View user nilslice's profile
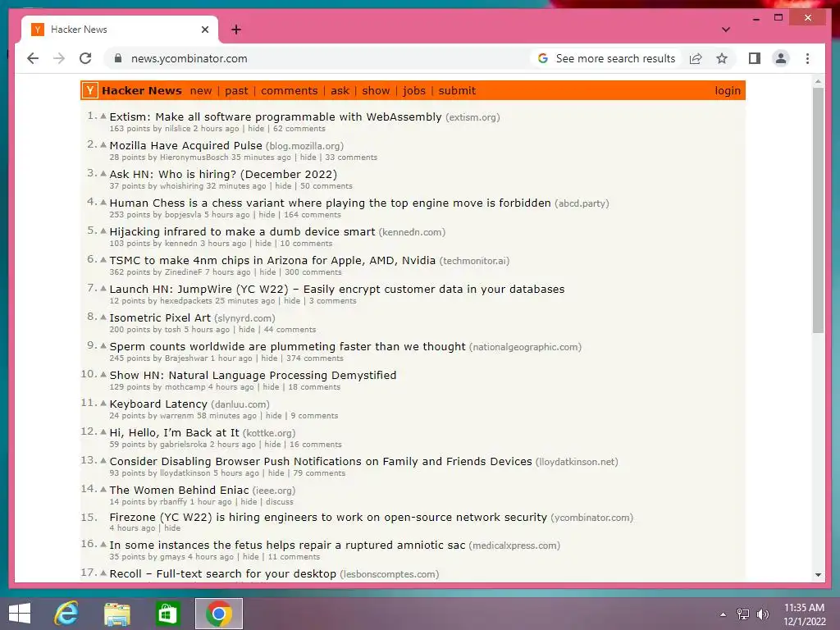Image resolution: width=840 pixels, height=630 pixels. pos(177,129)
